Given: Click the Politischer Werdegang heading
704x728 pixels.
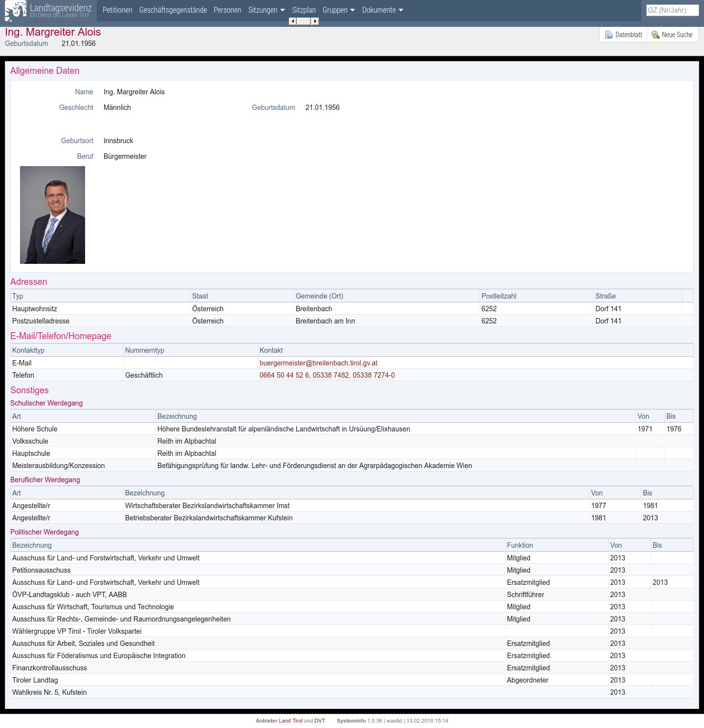Looking at the screenshot, I should pos(44,532).
